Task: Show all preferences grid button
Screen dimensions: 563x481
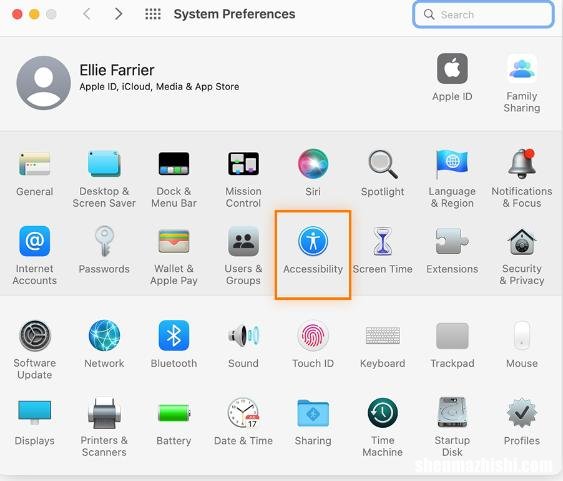Action: pyautogui.click(x=153, y=14)
